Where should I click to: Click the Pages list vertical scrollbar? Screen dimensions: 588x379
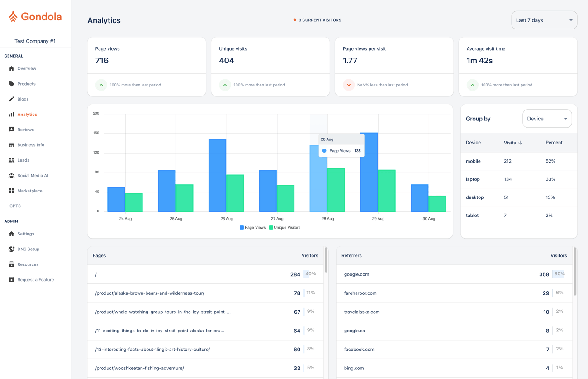click(326, 260)
